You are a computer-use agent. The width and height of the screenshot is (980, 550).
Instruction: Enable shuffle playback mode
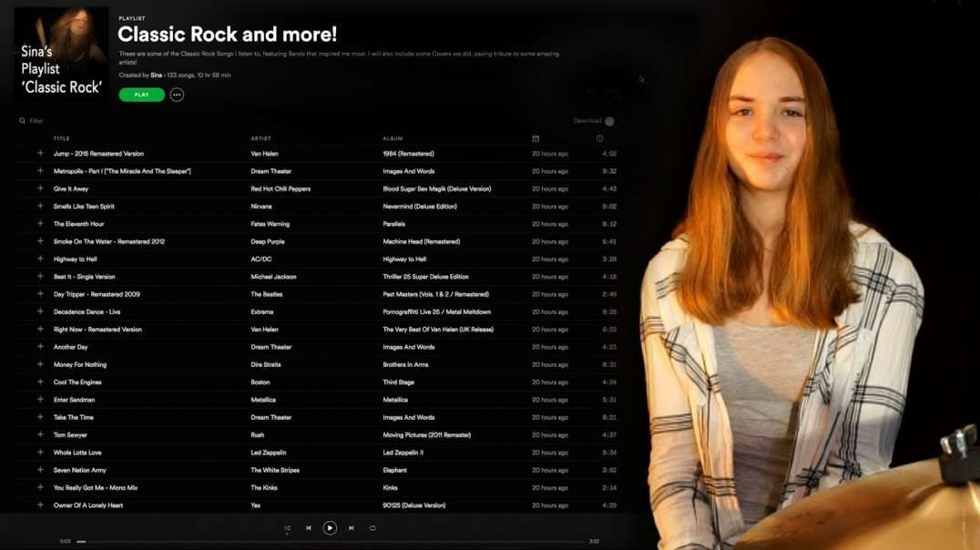tap(287, 528)
